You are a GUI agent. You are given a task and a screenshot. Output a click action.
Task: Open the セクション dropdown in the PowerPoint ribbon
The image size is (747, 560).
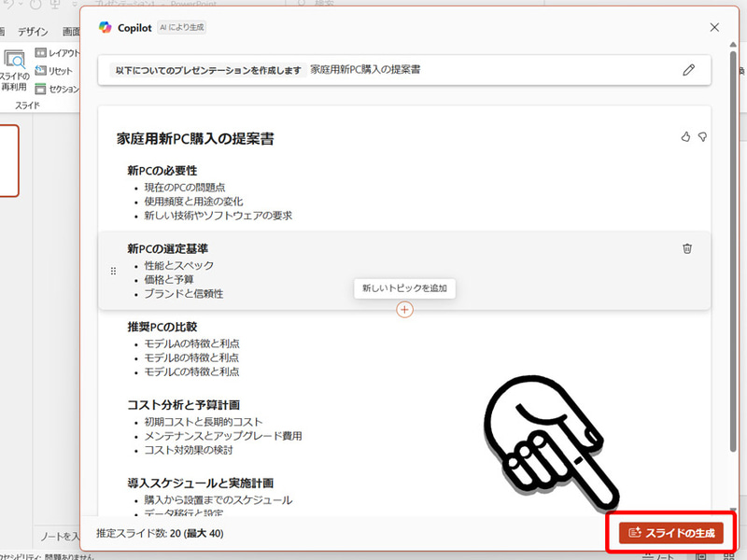click(x=57, y=89)
